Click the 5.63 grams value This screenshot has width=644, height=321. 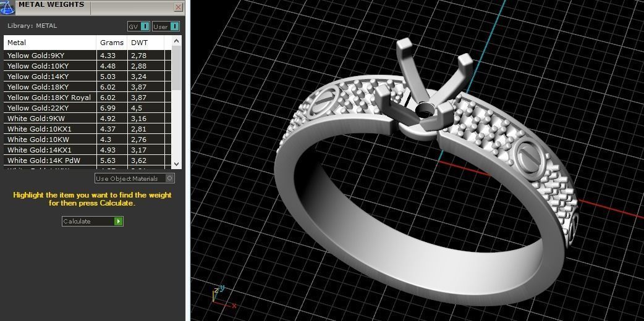[108, 160]
